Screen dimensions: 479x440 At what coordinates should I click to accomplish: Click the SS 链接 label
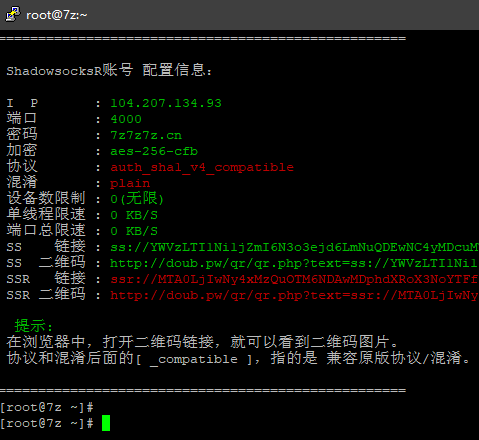point(46,246)
